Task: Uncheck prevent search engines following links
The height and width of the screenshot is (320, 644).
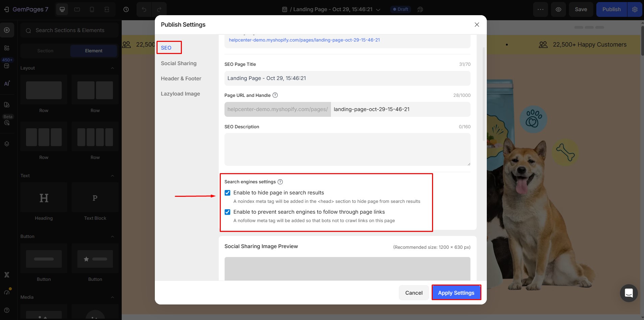Action: (228, 212)
